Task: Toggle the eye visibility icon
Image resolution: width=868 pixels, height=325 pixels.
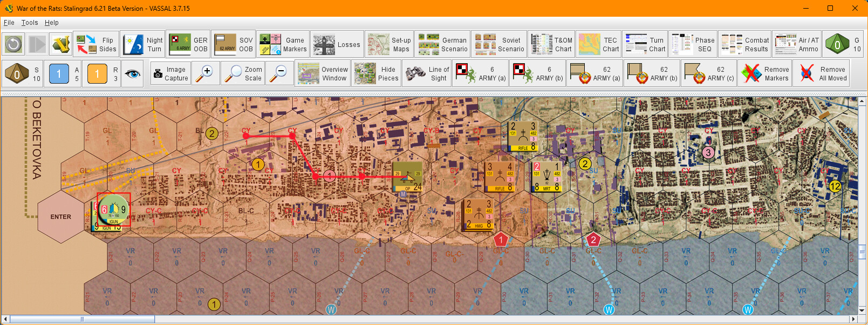Action: coord(133,73)
